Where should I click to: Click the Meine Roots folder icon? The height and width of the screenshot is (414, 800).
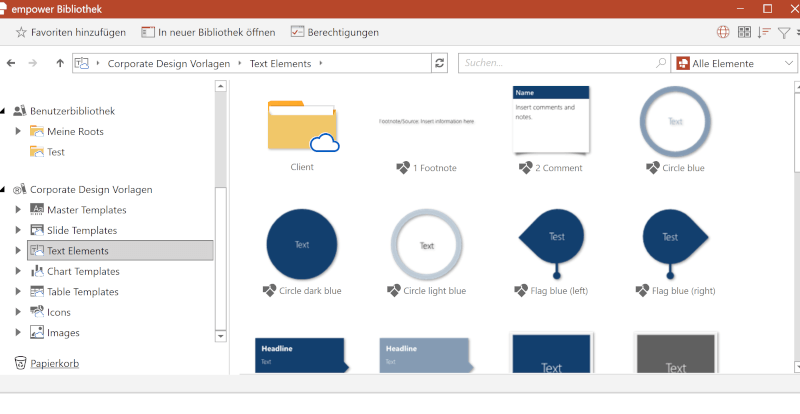click(x=37, y=131)
